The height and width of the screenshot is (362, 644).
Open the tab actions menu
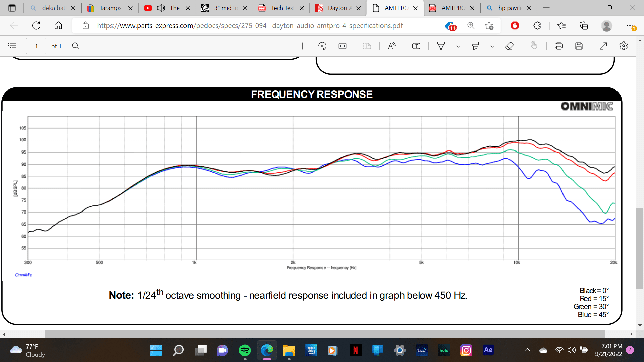[12, 8]
